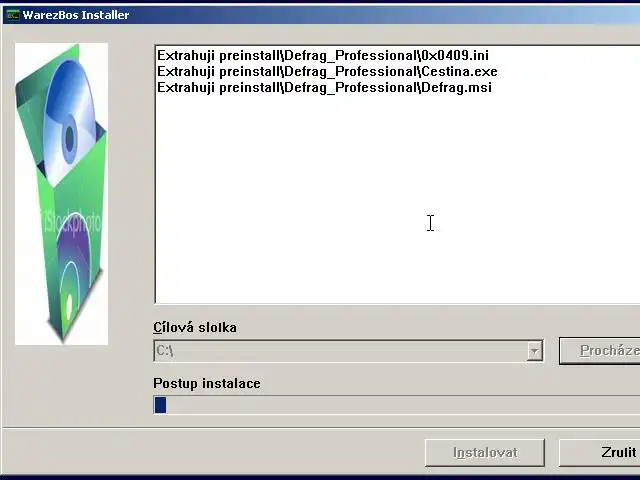The height and width of the screenshot is (480, 640).
Task: Open the Cílová složka drive dropdown arrow
Action: click(x=534, y=351)
